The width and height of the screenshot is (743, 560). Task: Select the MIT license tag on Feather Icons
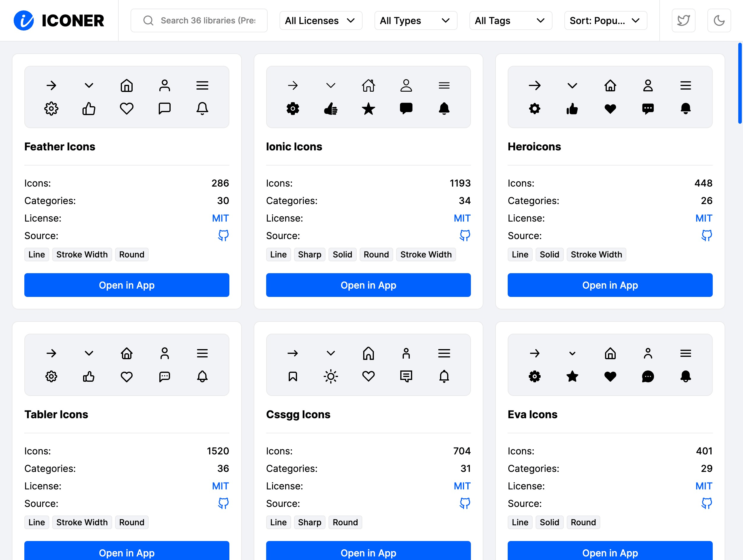(x=220, y=218)
